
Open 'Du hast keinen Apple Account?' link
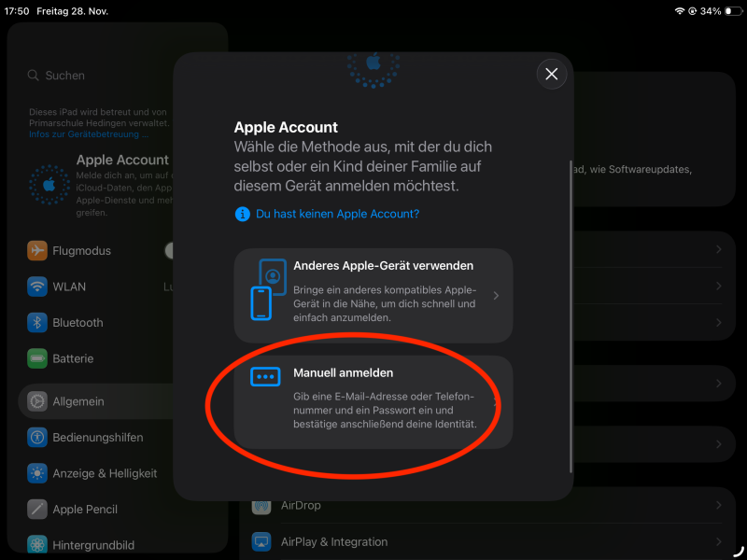click(x=337, y=214)
